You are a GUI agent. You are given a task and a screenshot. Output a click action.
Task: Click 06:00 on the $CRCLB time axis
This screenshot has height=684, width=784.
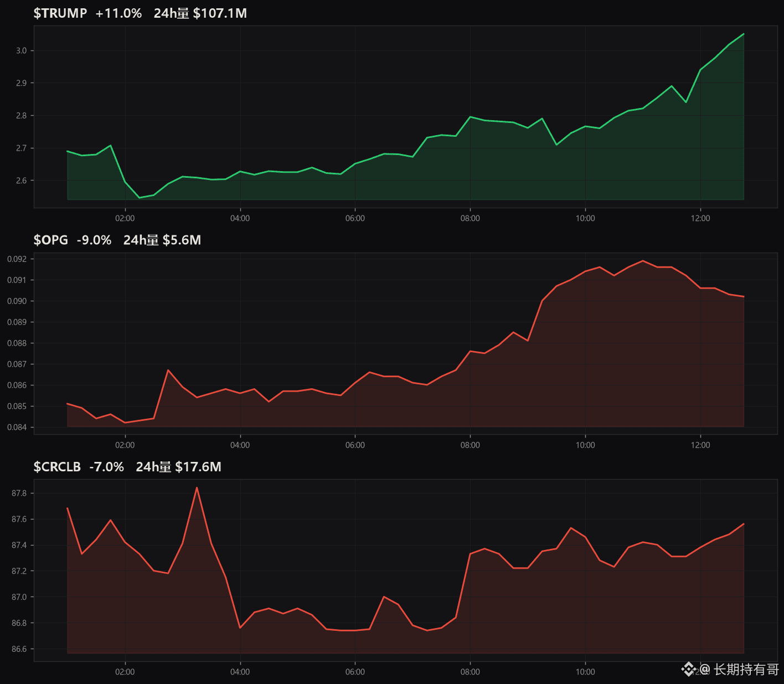coord(355,672)
